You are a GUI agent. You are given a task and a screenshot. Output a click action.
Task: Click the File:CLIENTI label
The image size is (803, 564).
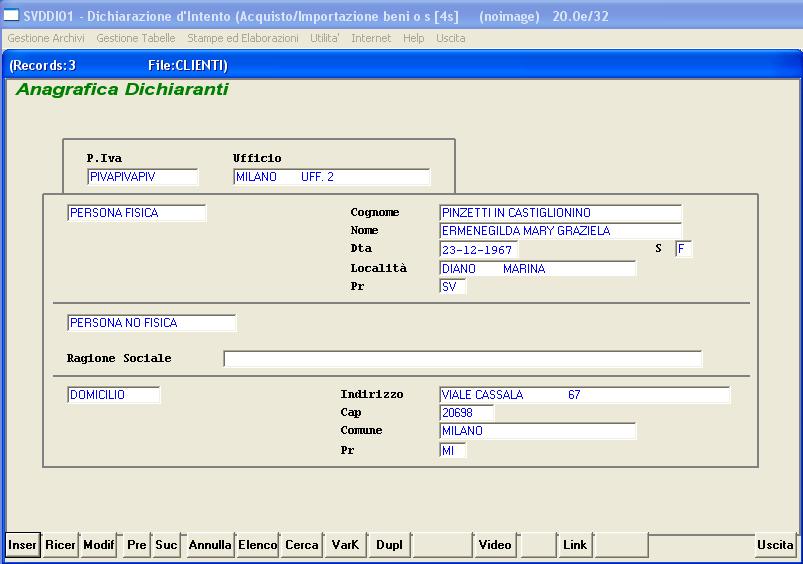[x=188, y=66]
